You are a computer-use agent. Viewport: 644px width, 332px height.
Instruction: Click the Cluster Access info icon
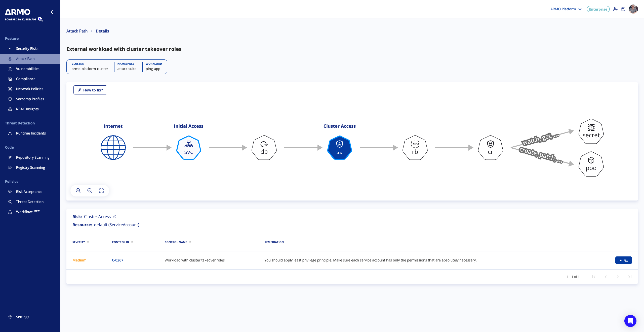115,217
